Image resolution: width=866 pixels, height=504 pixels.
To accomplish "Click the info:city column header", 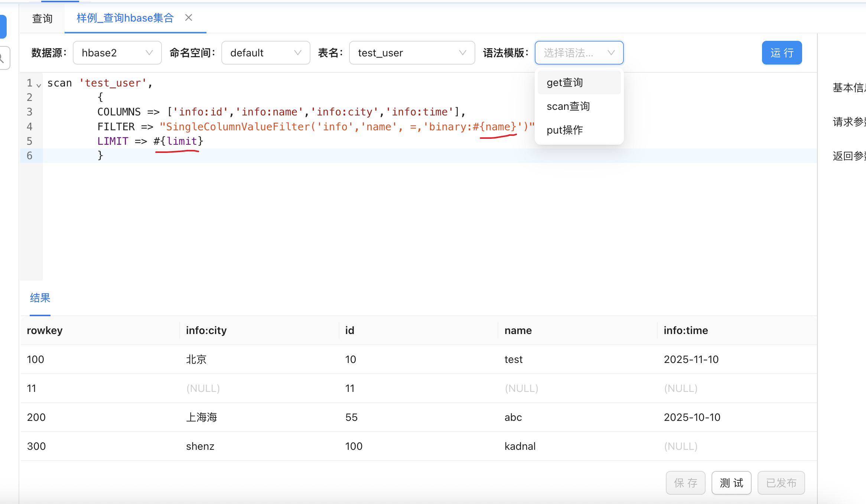I will 206,330.
